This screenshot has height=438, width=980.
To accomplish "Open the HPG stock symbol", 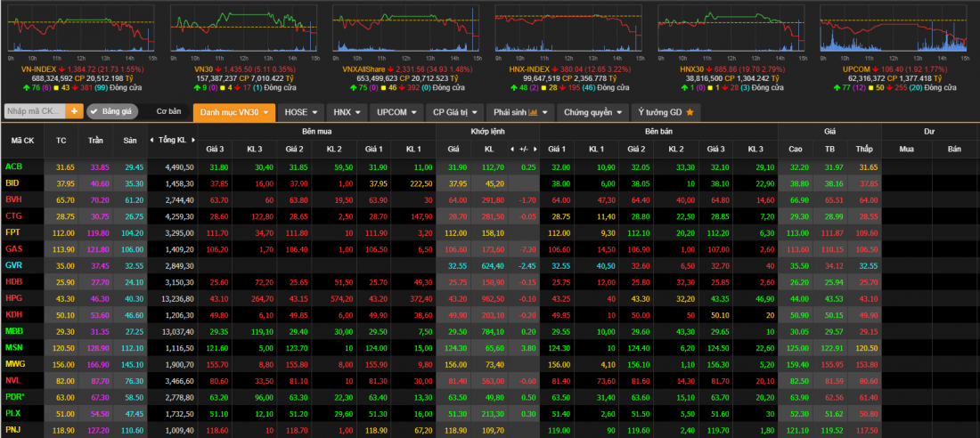I will pos(13,298).
